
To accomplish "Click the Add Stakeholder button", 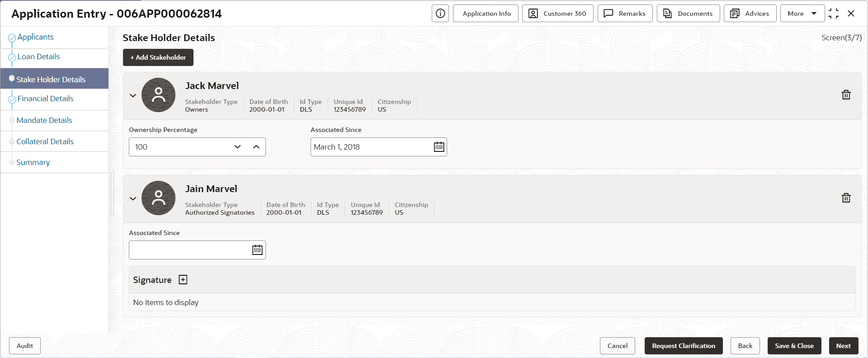I will pyautogui.click(x=158, y=57).
